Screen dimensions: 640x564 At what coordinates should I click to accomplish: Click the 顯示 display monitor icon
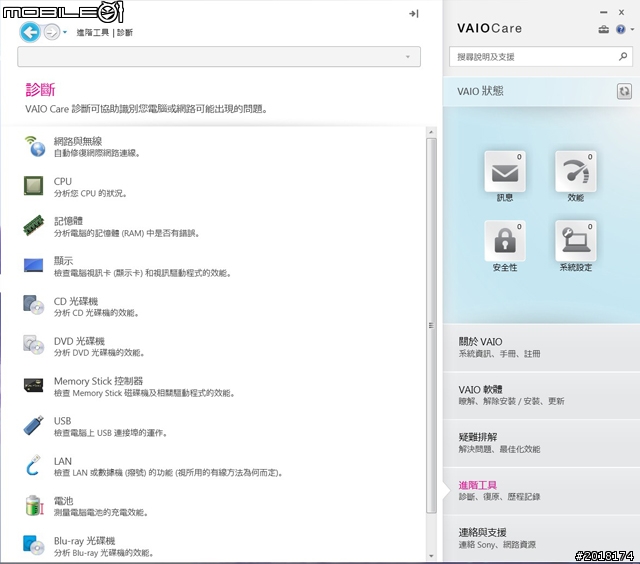coord(33,266)
